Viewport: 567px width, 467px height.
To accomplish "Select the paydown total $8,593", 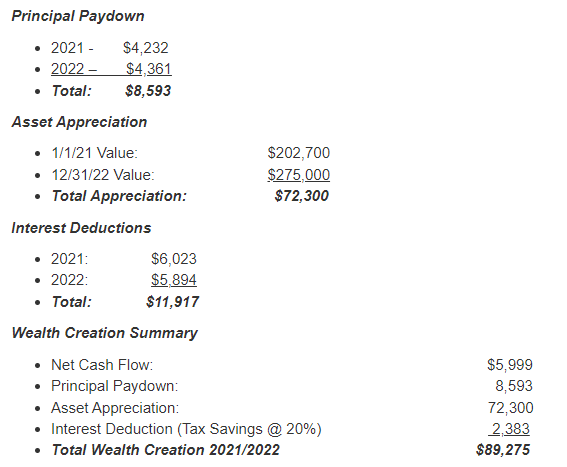I will (148, 90).
